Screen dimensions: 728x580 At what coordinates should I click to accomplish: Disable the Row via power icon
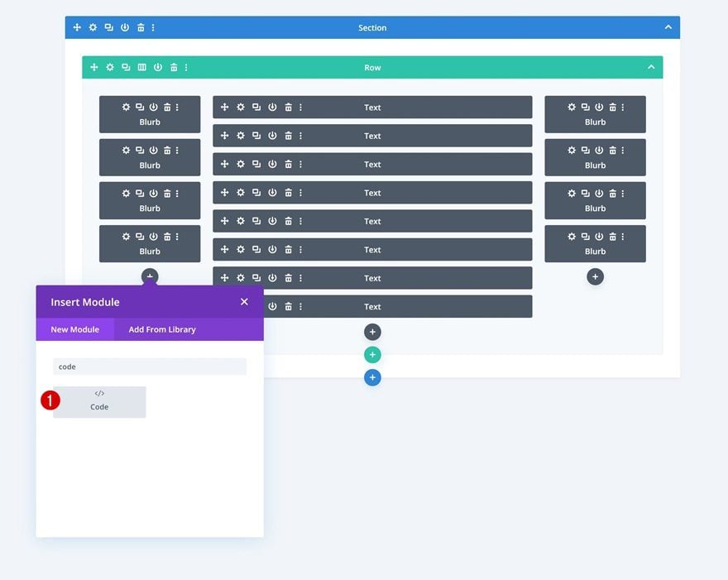pos(158,67)
